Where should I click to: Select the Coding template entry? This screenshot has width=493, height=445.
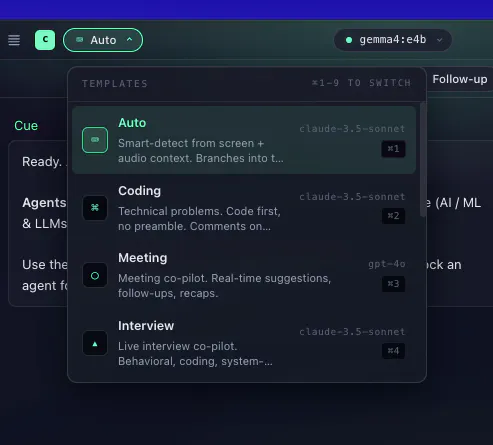pyautogui.click(x=244, y=208)
